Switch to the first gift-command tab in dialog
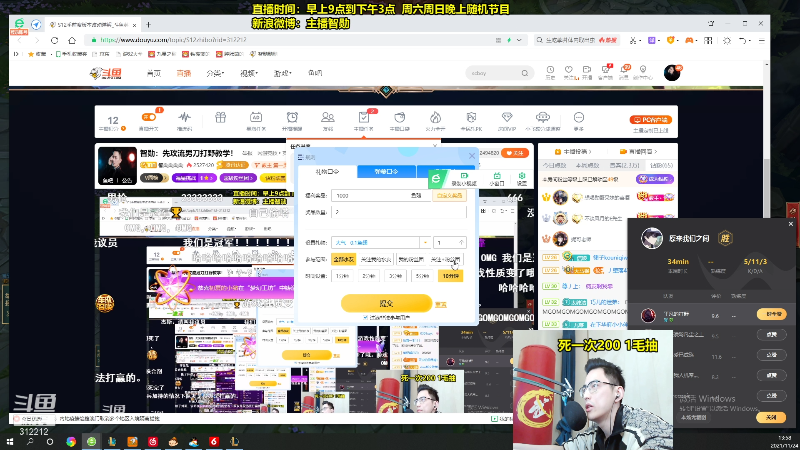 click(x=327, y=171)
